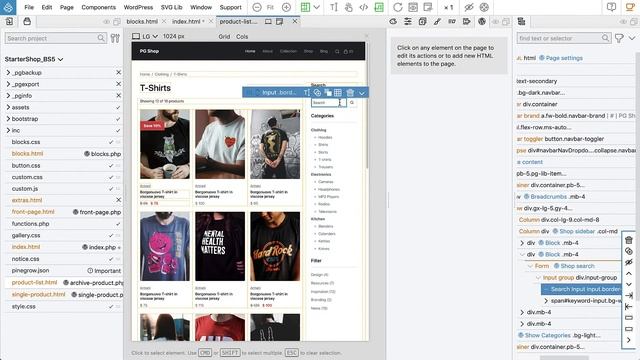Open dropdown next to layout icon
Image resolution: width=640 pixels, height=360 pixels.
(x=317, y=7)
